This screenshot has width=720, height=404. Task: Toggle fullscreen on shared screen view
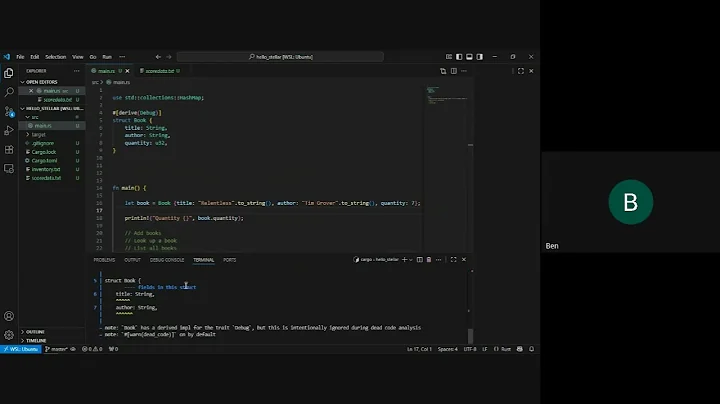[x=521, y=71]
